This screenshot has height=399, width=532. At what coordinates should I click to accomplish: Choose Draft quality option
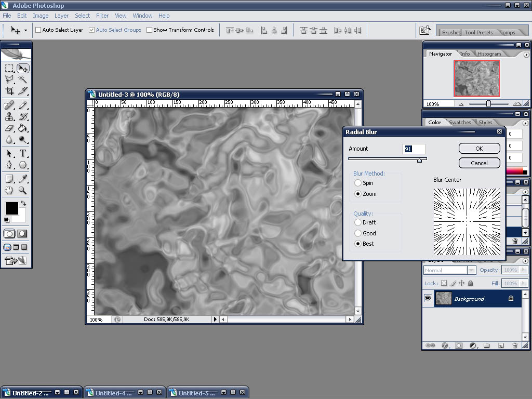click(x=357, y=222)
